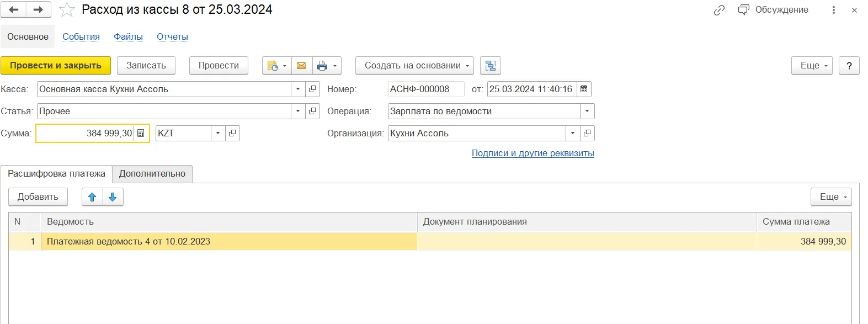Add document to favorites with star icon
This screenshot has height=324, width=868.
pos(67,9)
